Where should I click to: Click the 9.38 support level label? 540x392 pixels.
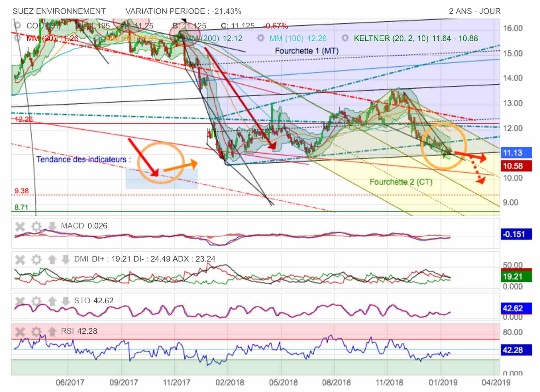pos(22,191)
